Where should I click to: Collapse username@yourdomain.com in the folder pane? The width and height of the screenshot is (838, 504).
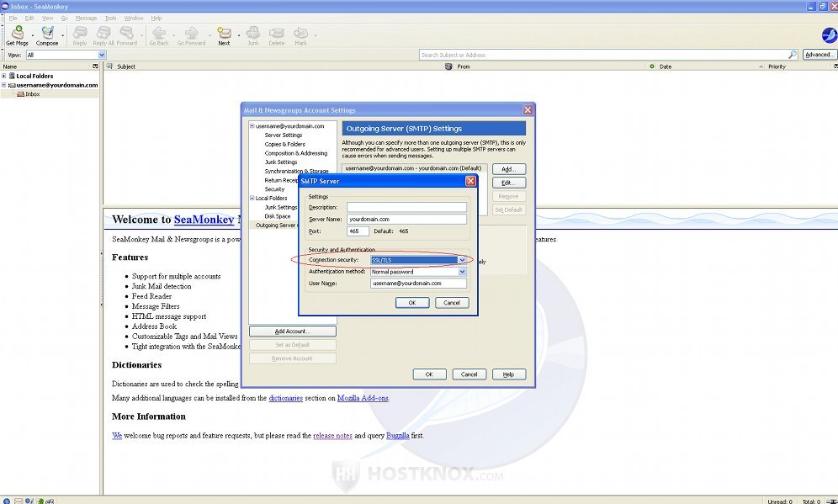tap(3, 85)
